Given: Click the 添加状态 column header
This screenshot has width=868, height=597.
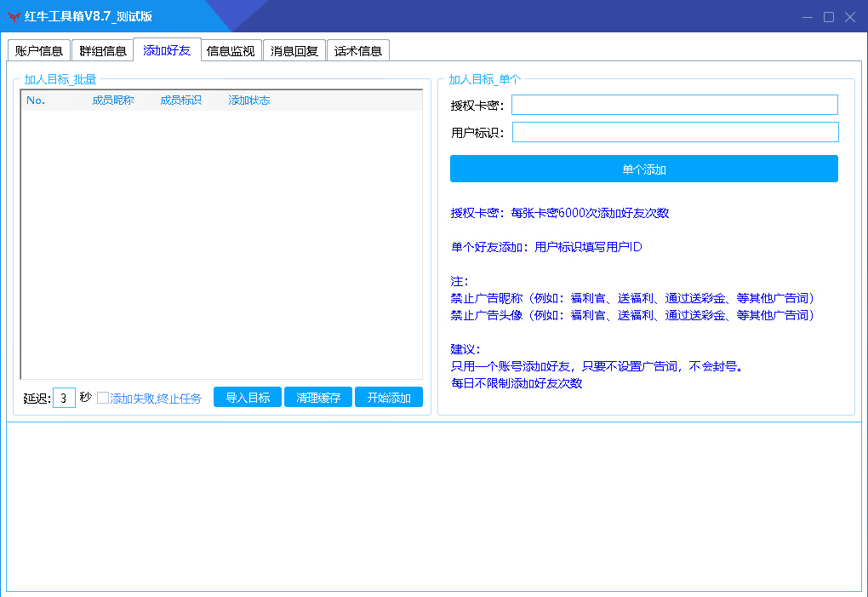Looking at the screenshot, I should (249, 100).
